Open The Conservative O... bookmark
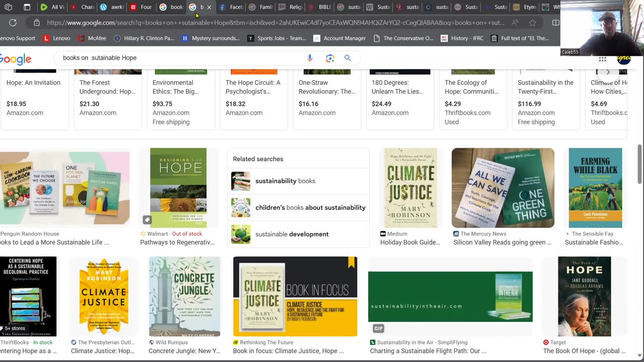 pyautogui.click(x=403, y=38)
